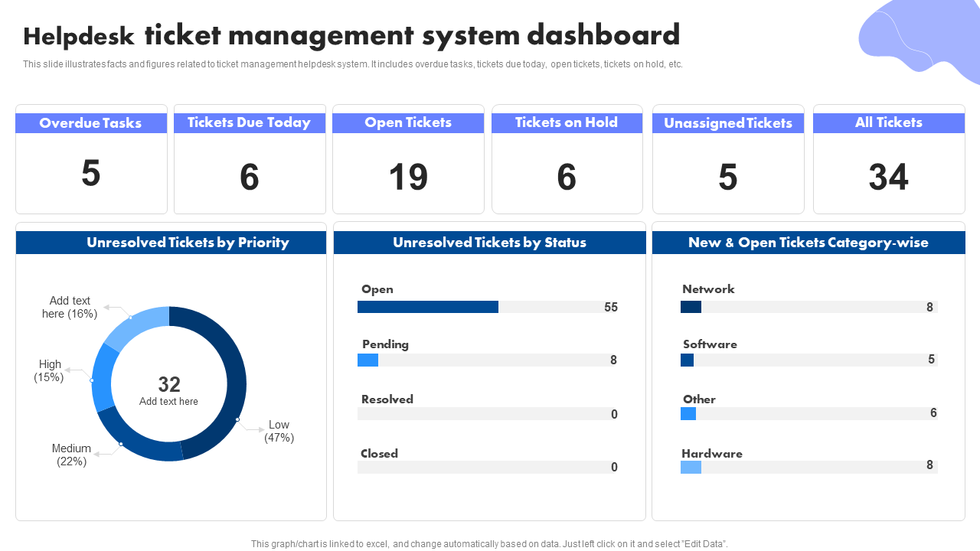The height and width of the screenshot is (551, 980).
Task: Select the Hardware category bar
Action: pos(691,467)
